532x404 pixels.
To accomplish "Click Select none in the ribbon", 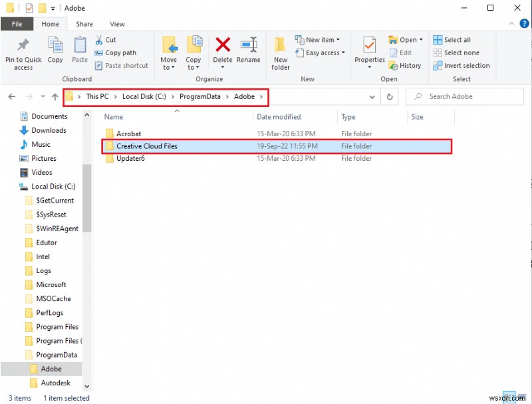I will pyautogui.click(x=458, y=52).
